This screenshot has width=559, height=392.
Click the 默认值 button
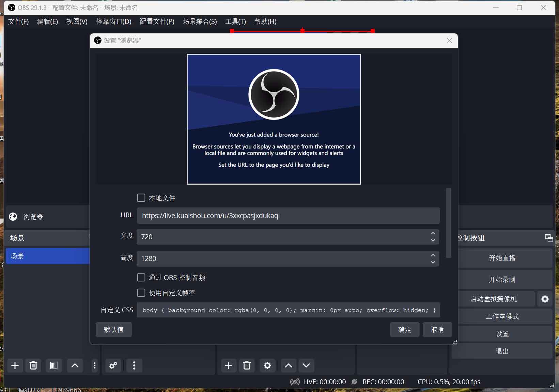click(114, 330)
